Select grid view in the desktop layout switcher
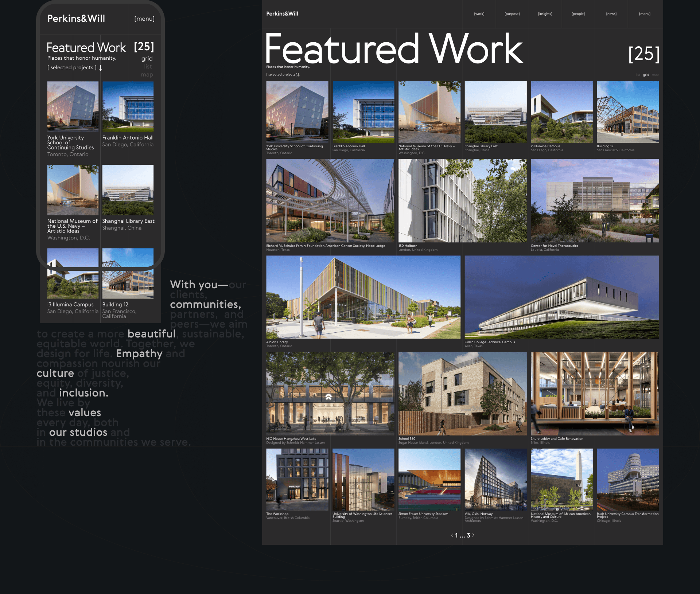 pyautogui.click(x=646, y=75)
